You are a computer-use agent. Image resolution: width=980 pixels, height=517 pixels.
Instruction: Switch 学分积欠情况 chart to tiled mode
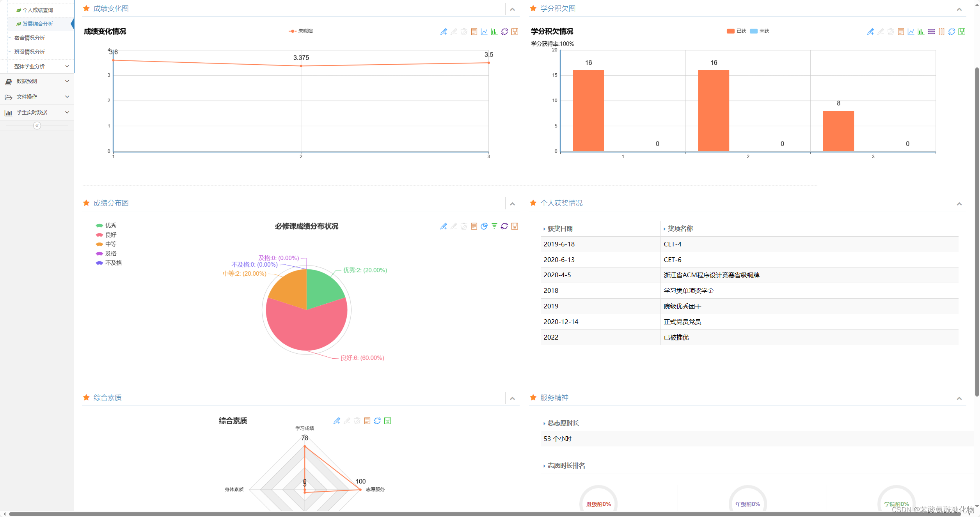point(941,32)
